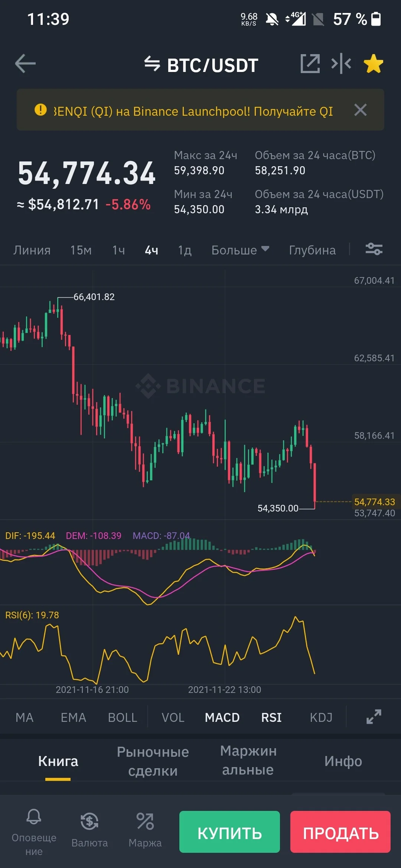Screen dimensions: 401x868
Task: Open the Рыночные сделки tab
Action: click(x=153, y=761)
